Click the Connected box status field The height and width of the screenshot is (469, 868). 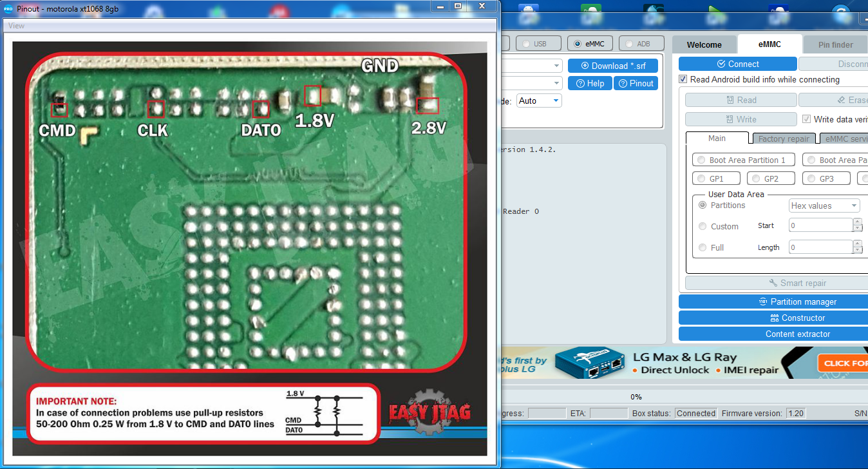tap(696, 414)
